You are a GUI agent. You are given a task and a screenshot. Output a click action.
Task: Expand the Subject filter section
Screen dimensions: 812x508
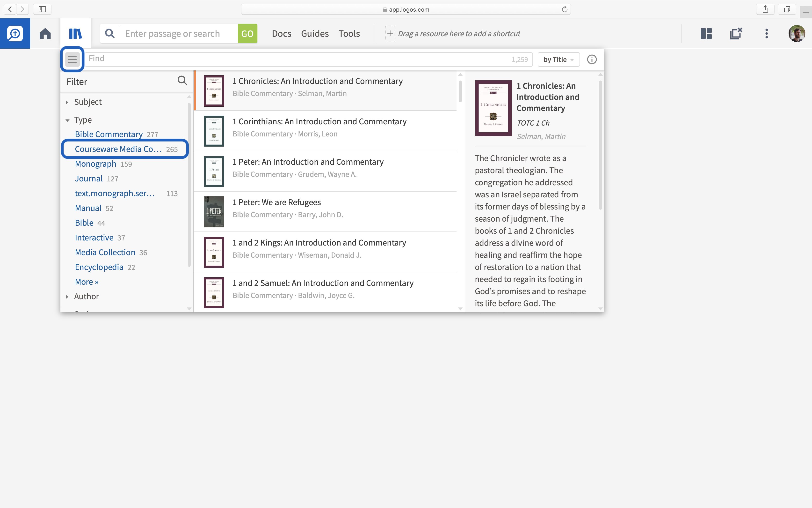(67, 102)
